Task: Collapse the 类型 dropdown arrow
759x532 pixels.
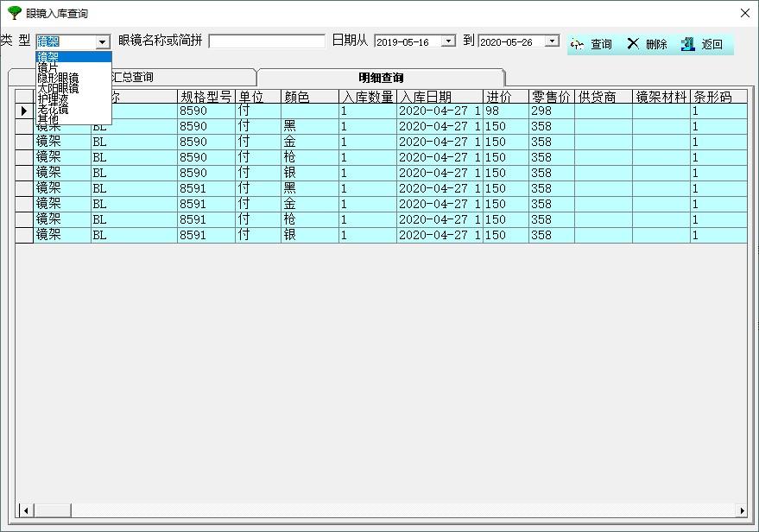Action: click(103, 41)
